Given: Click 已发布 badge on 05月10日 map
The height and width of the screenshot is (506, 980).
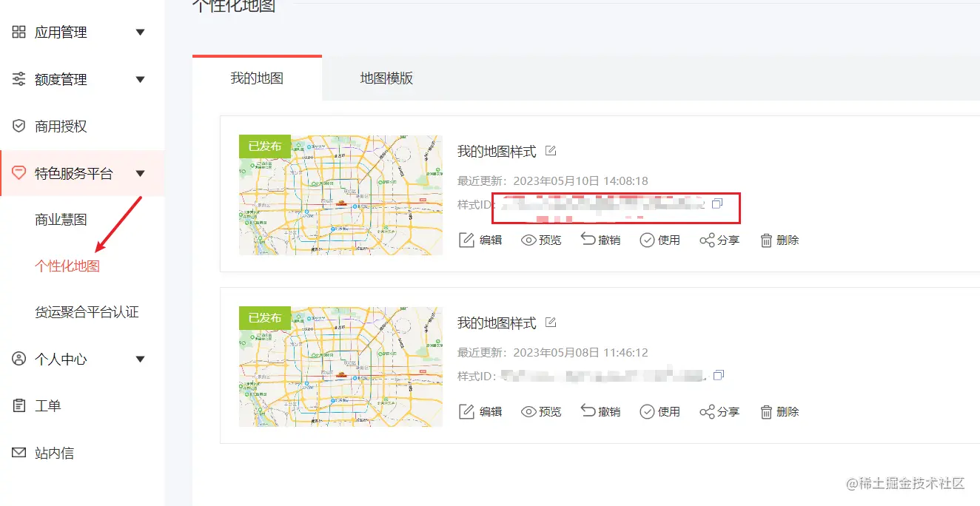Looking at the screenshot, I should 265,146.
